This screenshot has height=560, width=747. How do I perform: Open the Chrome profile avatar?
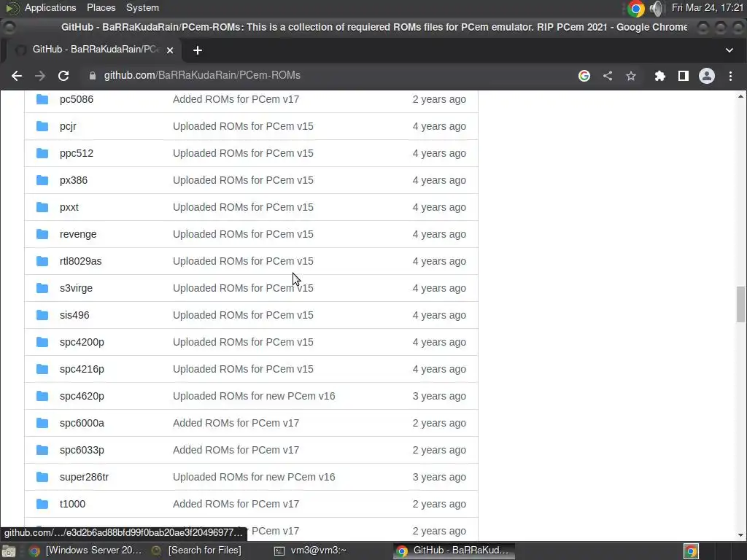pyautogui.click(x=706, y=76)
